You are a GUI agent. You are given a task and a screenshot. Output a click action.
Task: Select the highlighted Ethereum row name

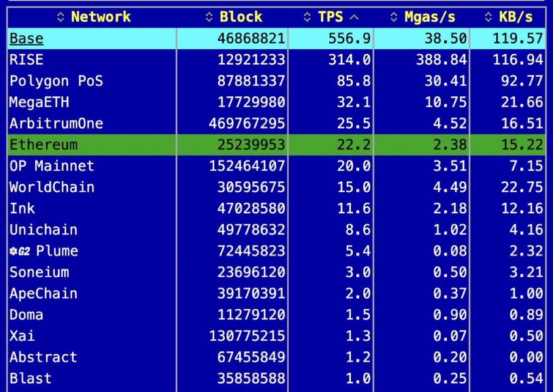[44, 145]
